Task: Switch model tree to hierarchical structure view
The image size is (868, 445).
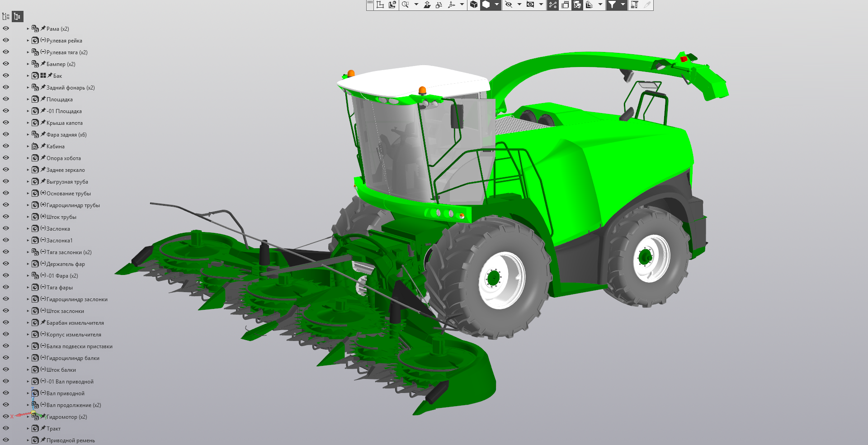Action: (17, 17)
